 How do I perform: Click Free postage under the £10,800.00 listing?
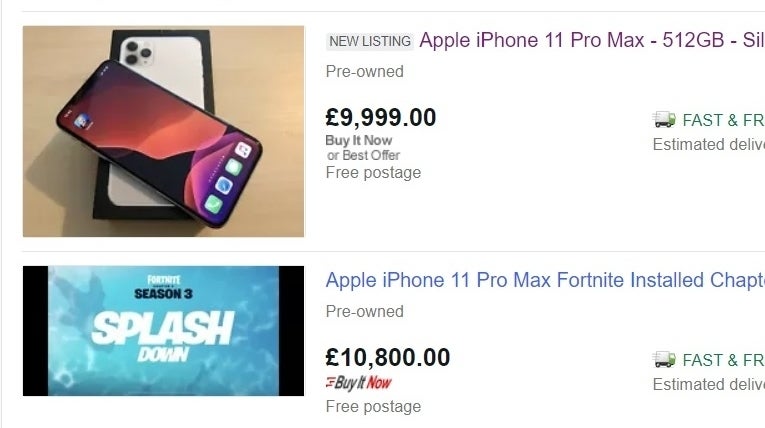373,407
